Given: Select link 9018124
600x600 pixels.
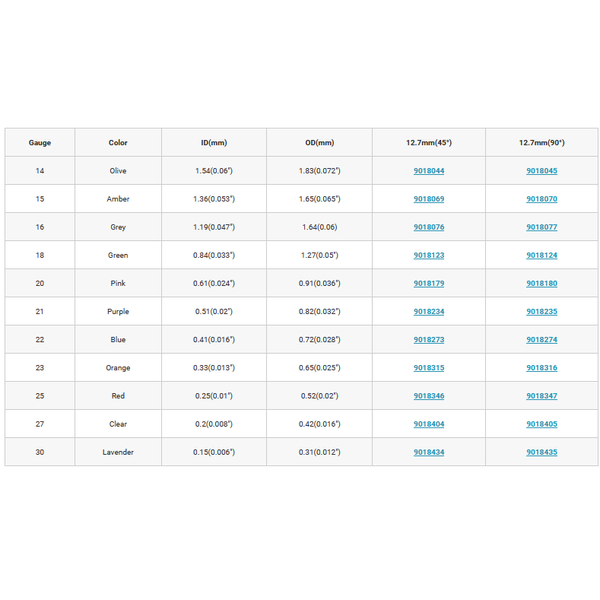Looking at the screenshot, I should tap(541, 255).
